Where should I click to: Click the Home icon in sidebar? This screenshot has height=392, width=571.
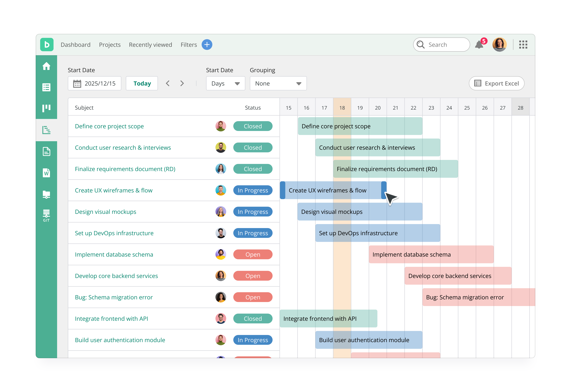point(46,66)
